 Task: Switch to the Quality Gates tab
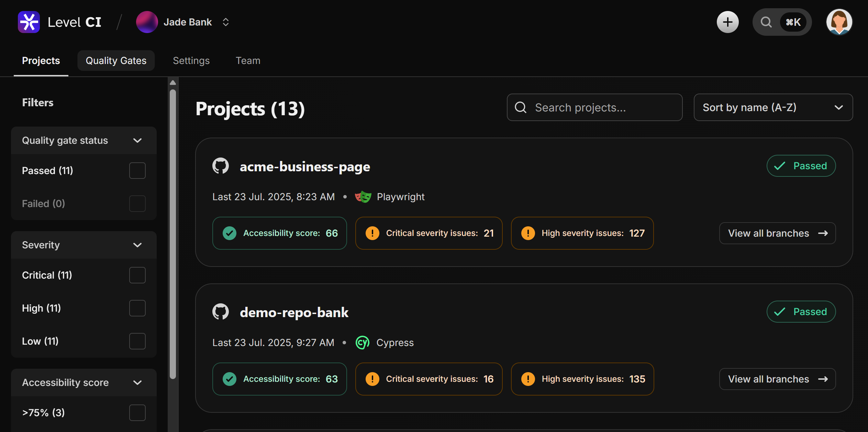click(x=116, y=61)
